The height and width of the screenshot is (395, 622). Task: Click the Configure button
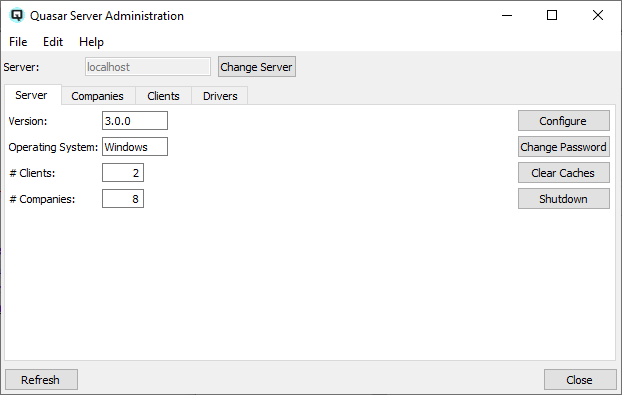coord(564,121)
